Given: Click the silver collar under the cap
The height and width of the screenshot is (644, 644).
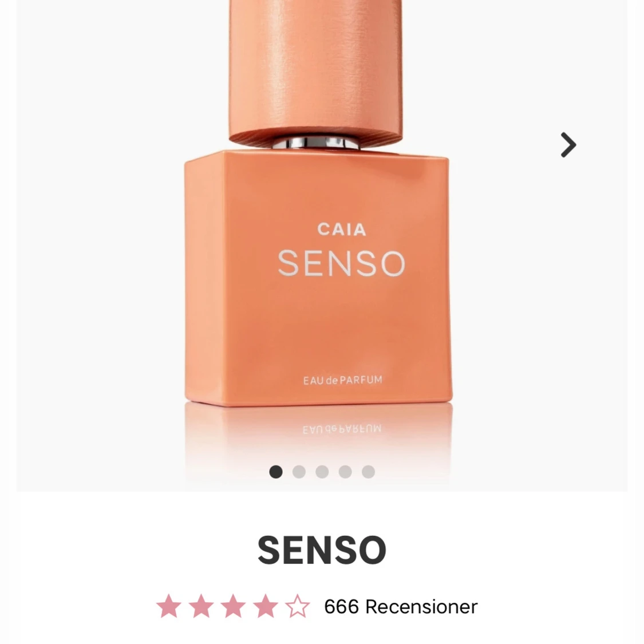Looking at the screenshot, I should tap(315, 143).
